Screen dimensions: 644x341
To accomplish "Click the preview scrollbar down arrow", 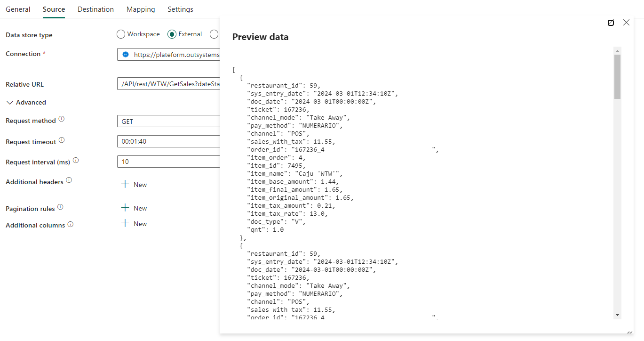I will point(617,315).
